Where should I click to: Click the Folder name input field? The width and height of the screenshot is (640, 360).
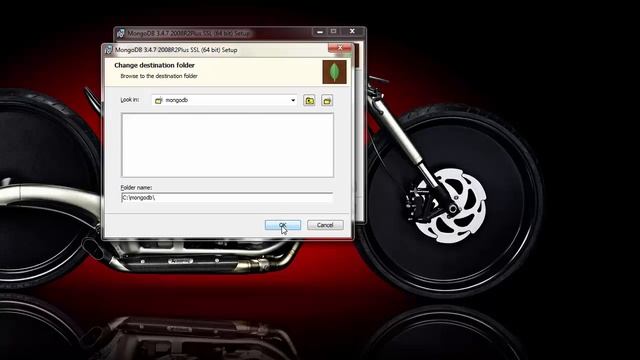coord(227,198)
